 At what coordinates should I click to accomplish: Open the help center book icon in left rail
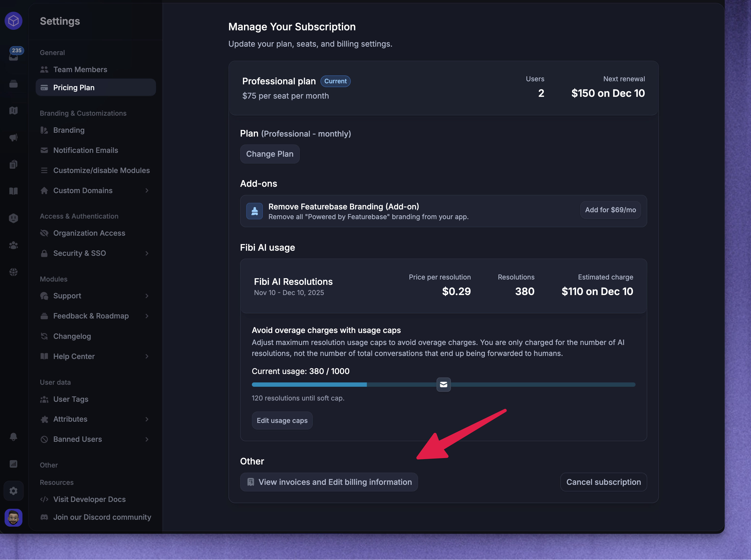click(14, 191)
